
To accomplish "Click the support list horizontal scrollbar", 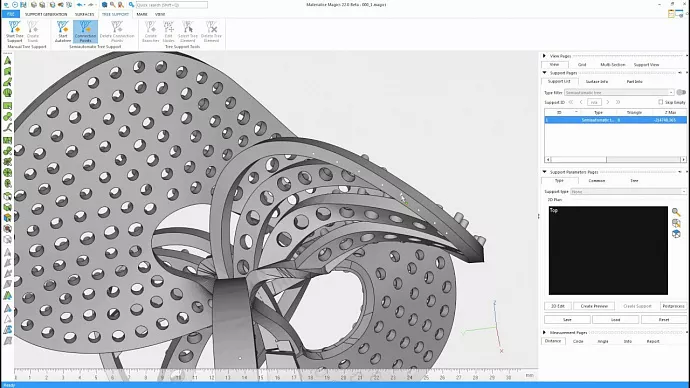I will pyautogui.click(x=615, y=160).
